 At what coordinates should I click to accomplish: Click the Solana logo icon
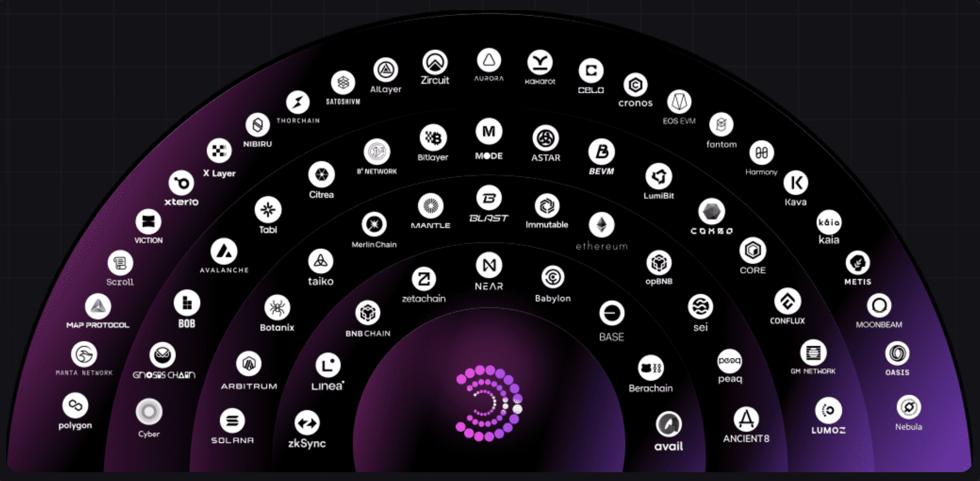pyautogui.click(x=232, y=421)
